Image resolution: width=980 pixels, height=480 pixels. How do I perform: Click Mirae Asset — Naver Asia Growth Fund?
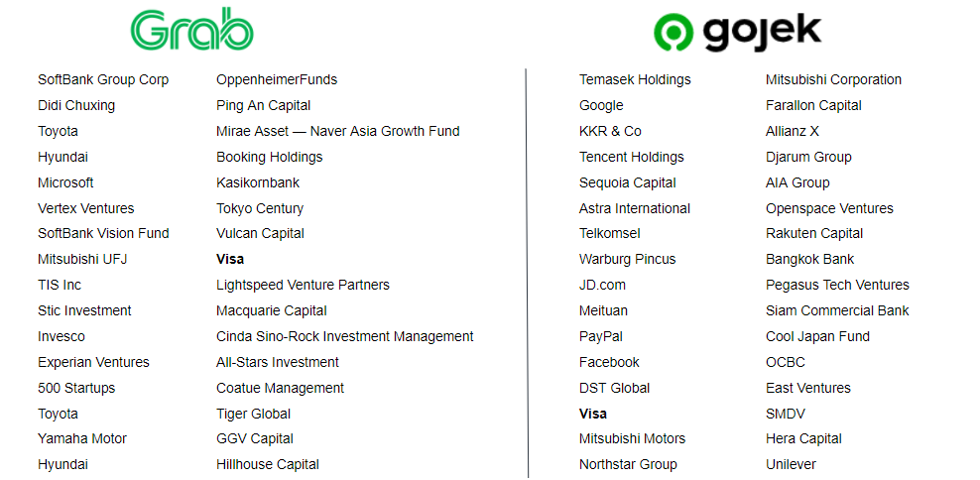(x=338, y=131)
